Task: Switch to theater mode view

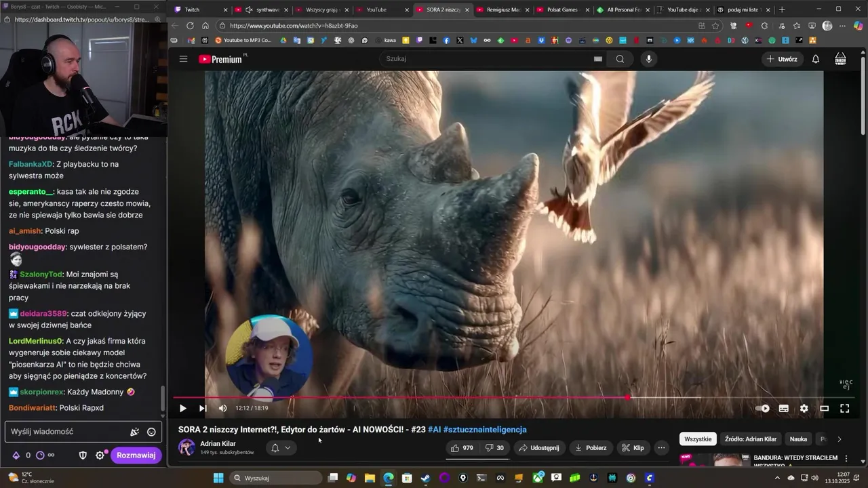Action: [x=824, y=408]
